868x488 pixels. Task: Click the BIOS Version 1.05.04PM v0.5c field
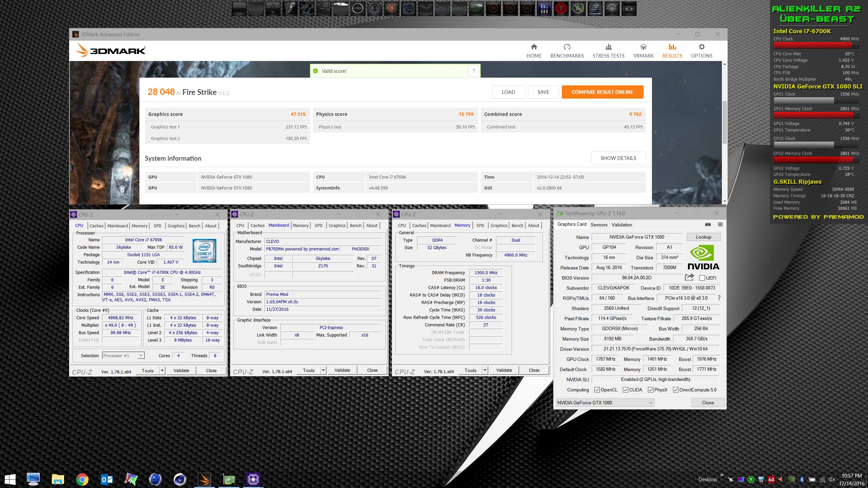tap(322, 302)
